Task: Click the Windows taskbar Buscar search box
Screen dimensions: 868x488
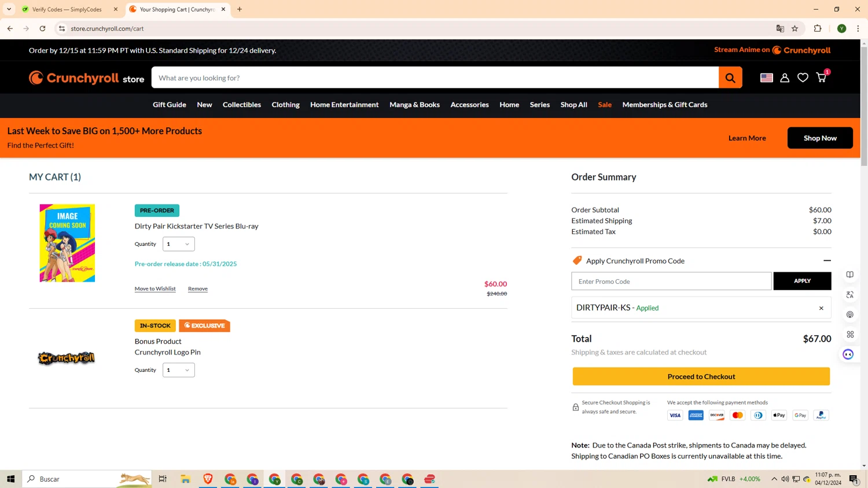Action: 87,479
